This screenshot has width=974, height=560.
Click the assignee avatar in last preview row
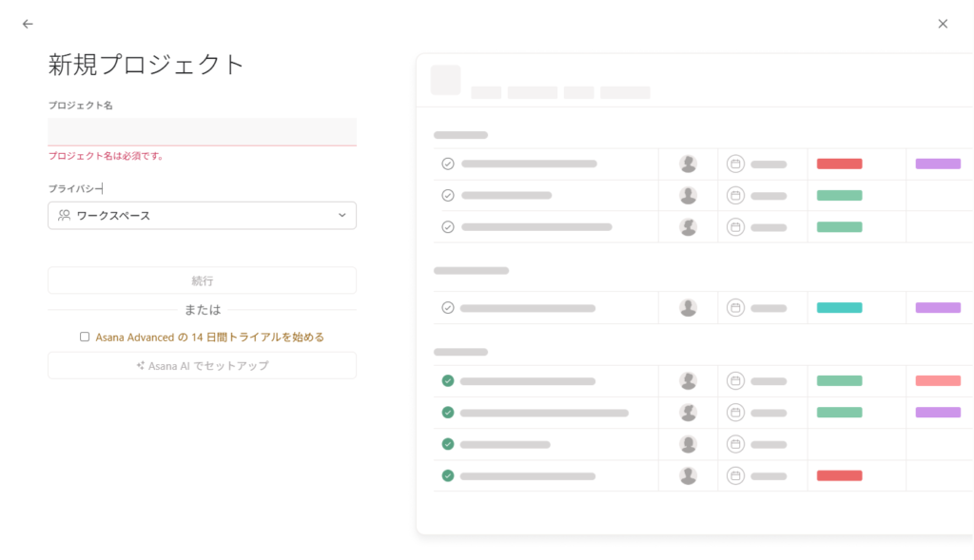[x=688, y=475]
